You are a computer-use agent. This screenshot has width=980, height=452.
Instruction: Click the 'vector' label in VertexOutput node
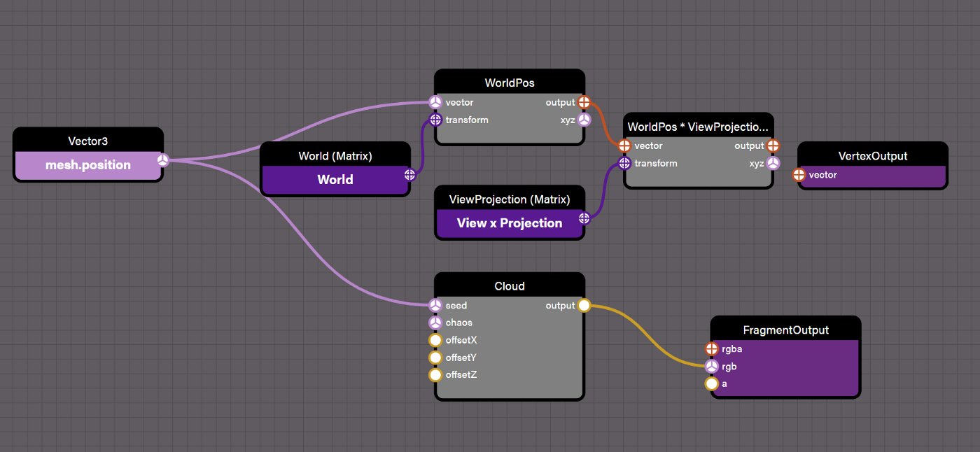(823, 175)
